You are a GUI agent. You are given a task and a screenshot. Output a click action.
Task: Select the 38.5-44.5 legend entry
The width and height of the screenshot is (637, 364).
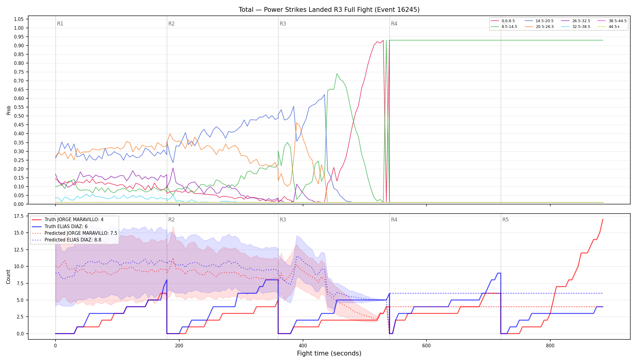click(x=612, y=21)
